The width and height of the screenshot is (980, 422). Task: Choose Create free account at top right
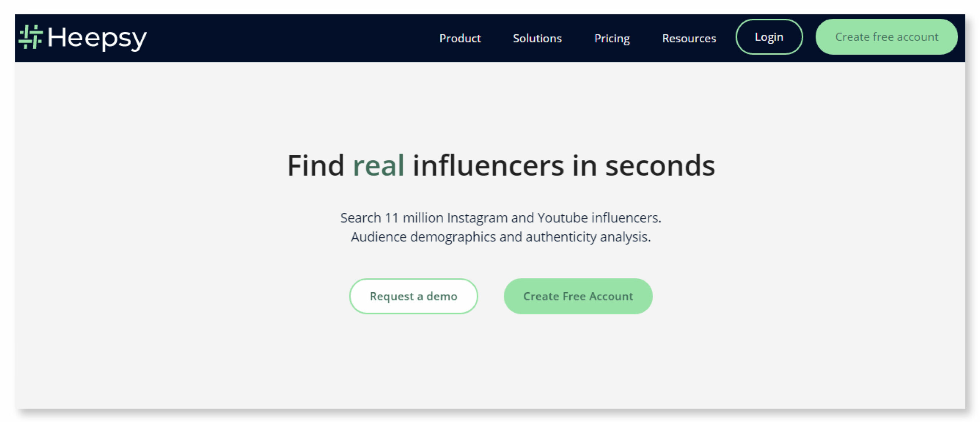click(887, 37)
